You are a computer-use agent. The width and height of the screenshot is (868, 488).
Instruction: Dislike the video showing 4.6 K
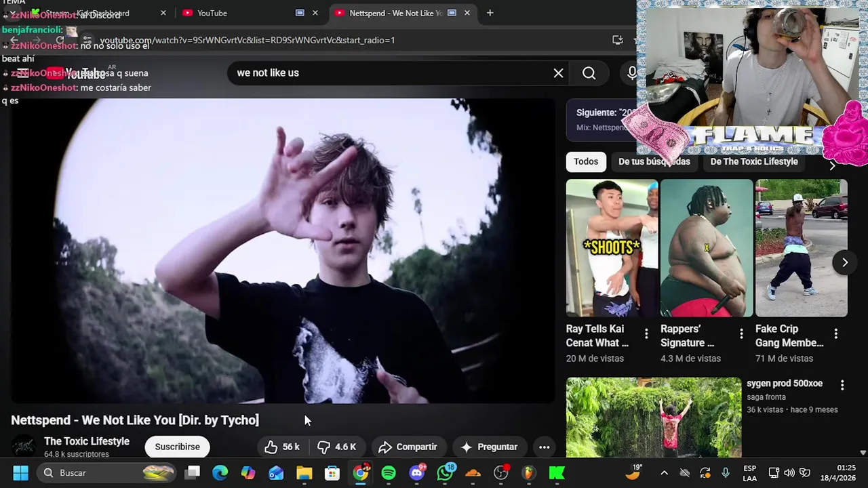coord(338,447)
